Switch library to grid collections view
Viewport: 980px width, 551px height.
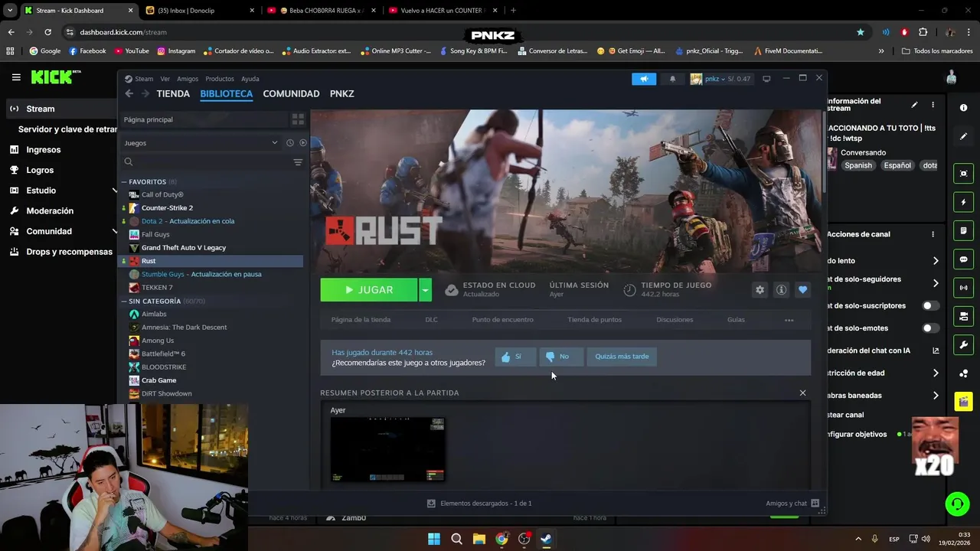298,119
